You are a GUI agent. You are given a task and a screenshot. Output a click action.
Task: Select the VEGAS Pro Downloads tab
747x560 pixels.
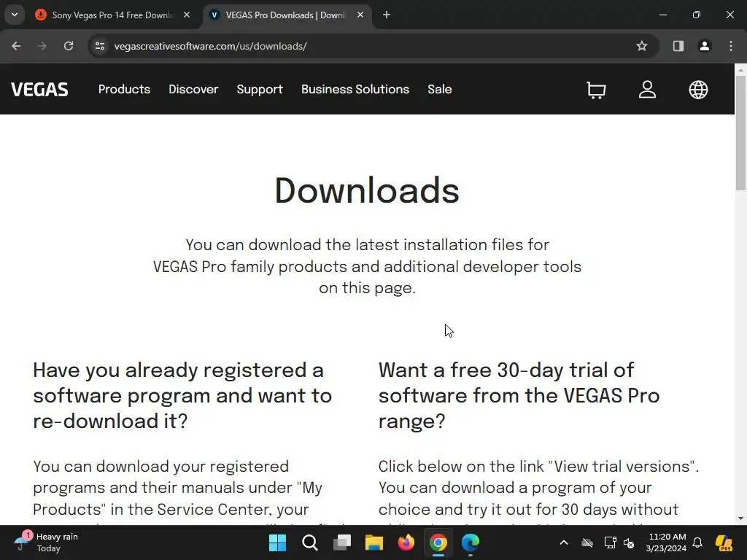(x=286, y=15)
